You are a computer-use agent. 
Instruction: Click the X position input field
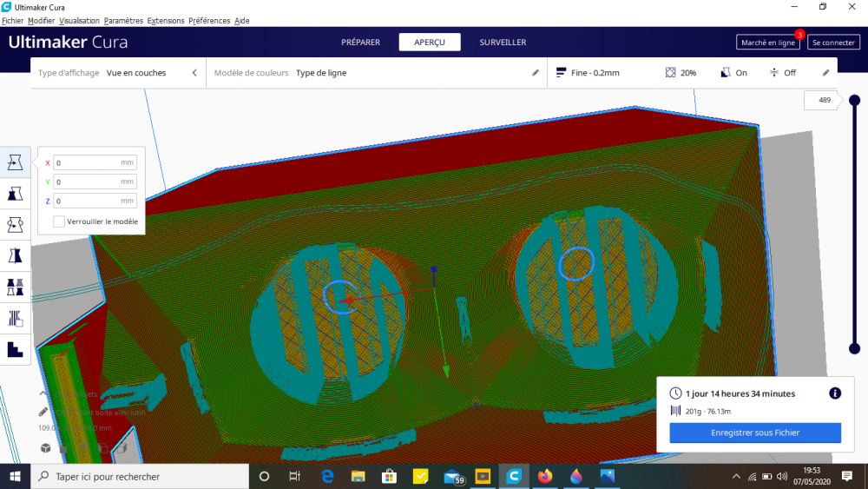[95, 162]
